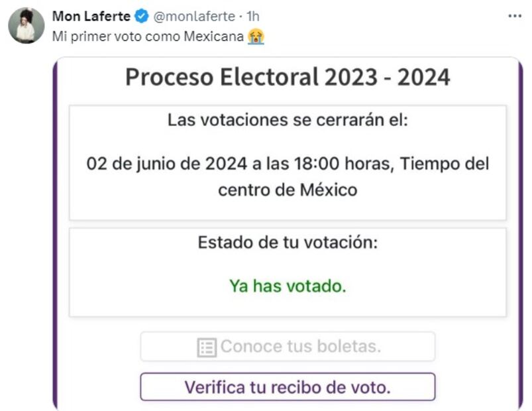Click the 02 de junio de 2024 line
Screen dimensions: 532x411
point(288,163)
